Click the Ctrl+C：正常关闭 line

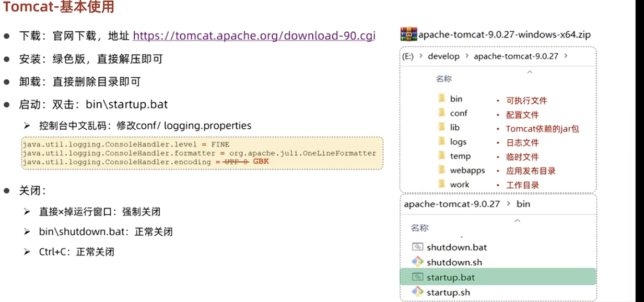(x=76, y=252)
